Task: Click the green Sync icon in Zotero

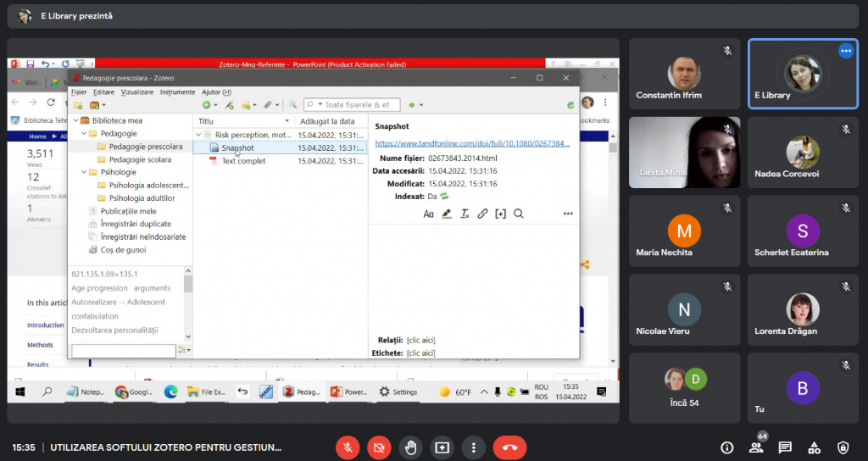Action: click(x=570, y=105)
